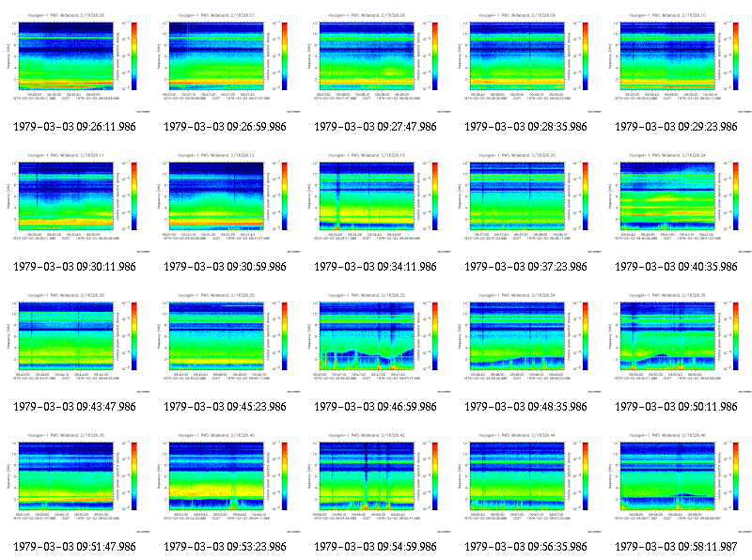Click the caption 1979-03-03 09:48:35.986
Image resolution: width=752 pixels, height=560 pixels.
[x=526, y=407]
